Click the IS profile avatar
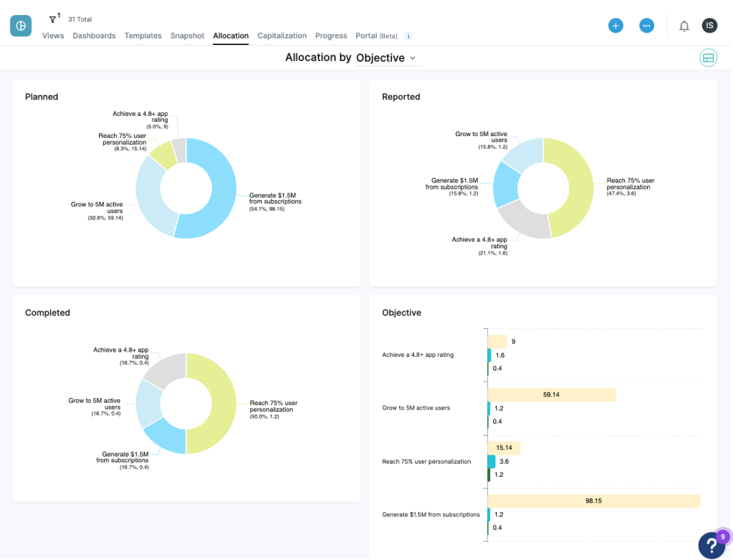Image resolution: width=733 pixels, height=560 pixels. pos(710,25)
